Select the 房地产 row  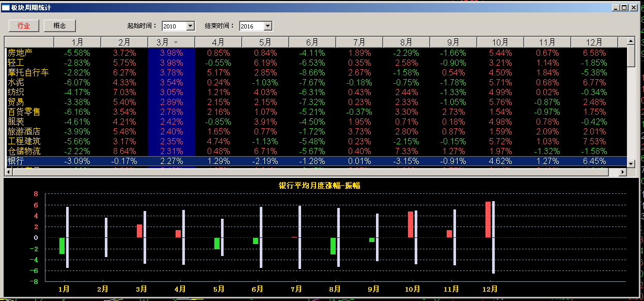[x=21, y=53]
